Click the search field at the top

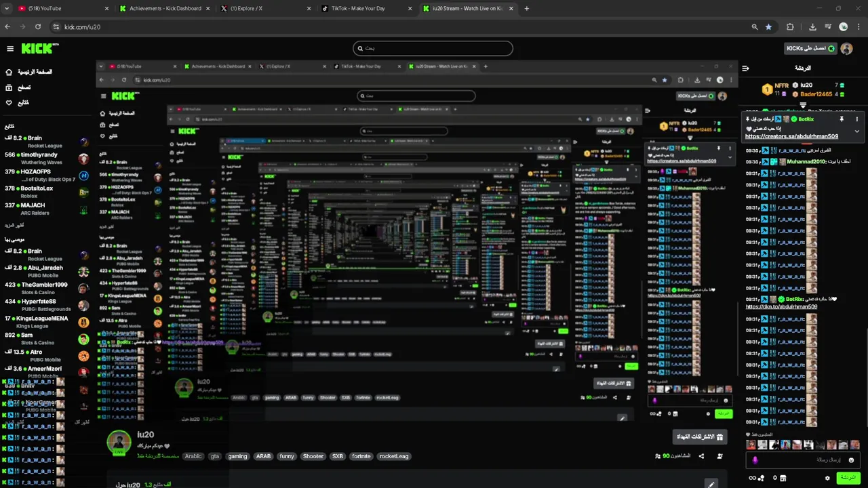click(433, 48)
